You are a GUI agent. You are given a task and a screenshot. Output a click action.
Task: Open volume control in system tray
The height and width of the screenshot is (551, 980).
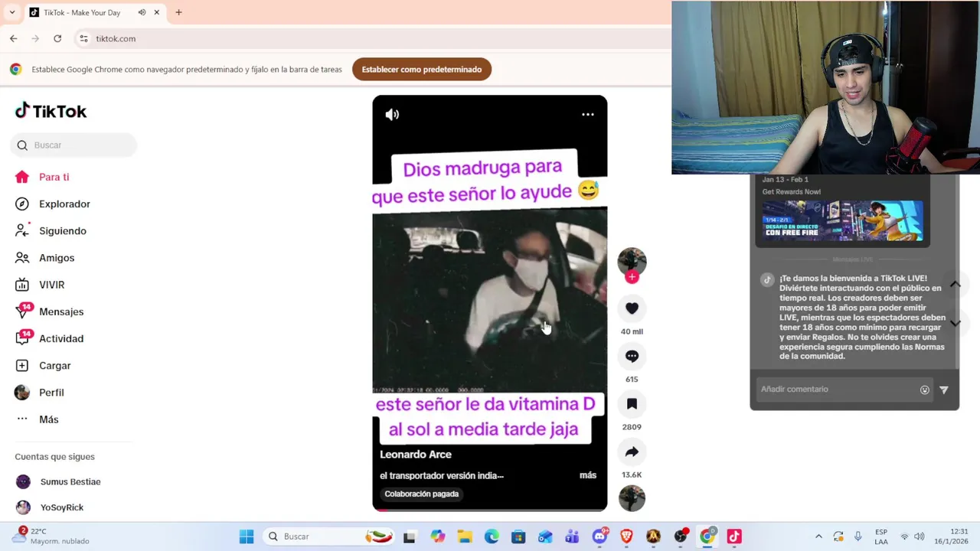(x=920, y=536)
